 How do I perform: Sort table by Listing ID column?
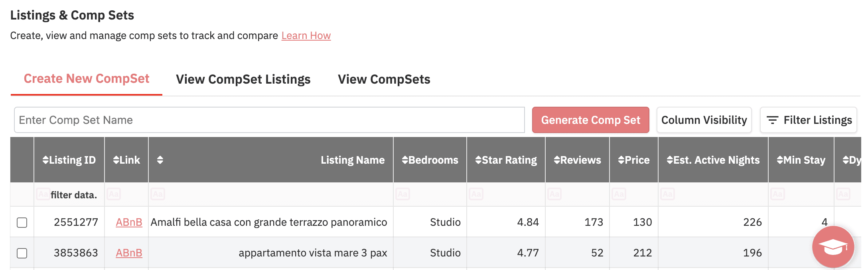45,160
